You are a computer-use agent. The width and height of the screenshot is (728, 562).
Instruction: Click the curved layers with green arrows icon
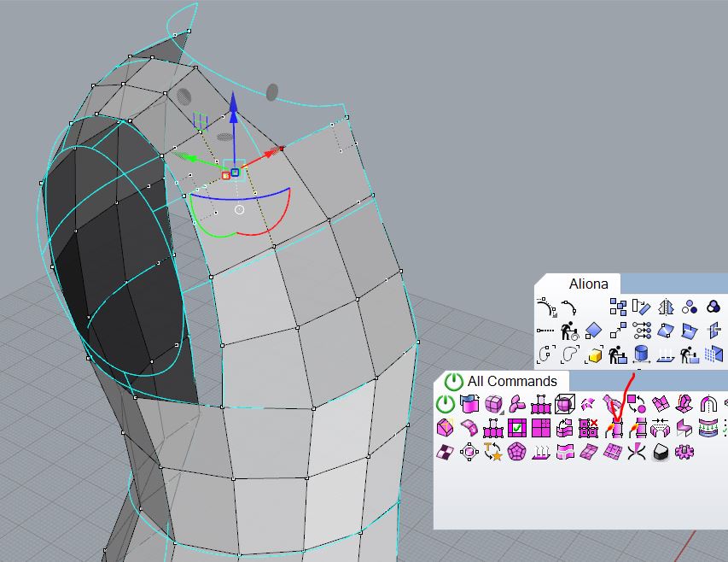point(708,428)
